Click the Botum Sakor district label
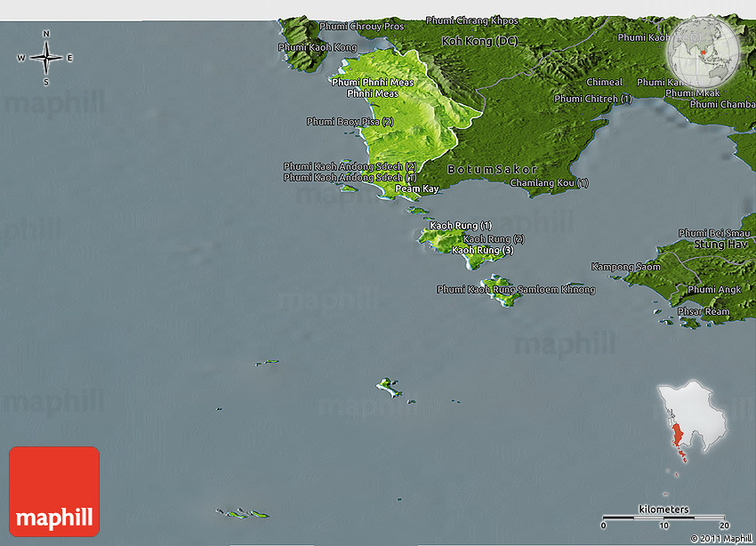The width and height of the screenshot is (756, 546). tap(492, 169)
